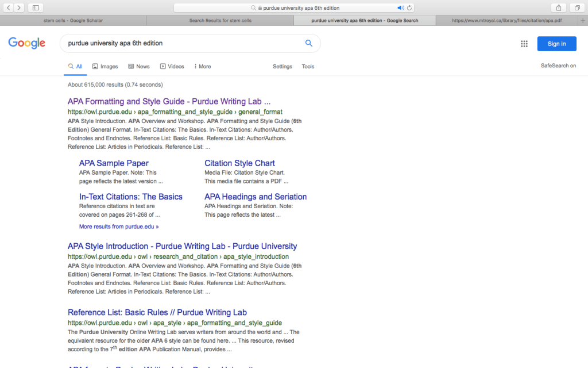Reload the page with the refresh icon
Screen dimensions: 588x368
coord(409,8)
